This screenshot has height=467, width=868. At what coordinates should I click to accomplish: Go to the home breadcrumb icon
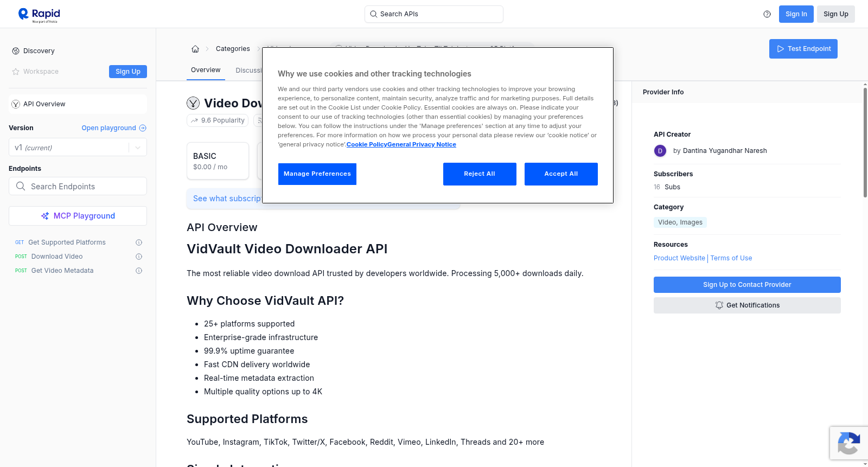(x=195, y=49)
